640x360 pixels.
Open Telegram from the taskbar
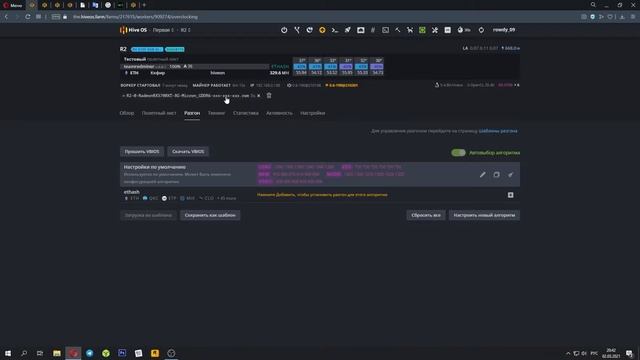pyautogui.click(x=89, y=353)
